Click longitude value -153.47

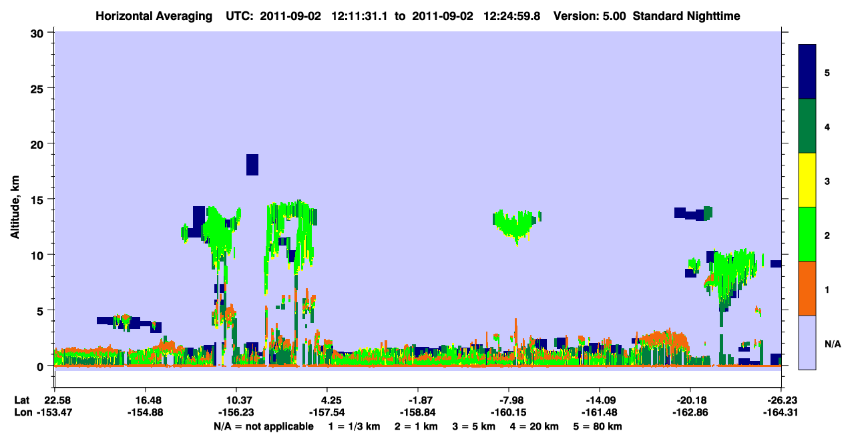tap(55, 413)
